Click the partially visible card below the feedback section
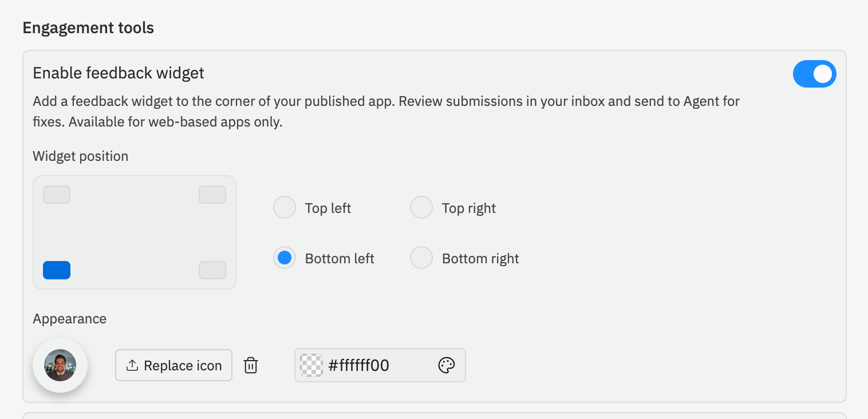The height and width of the screenshot is (419, 868). (433, 415)
